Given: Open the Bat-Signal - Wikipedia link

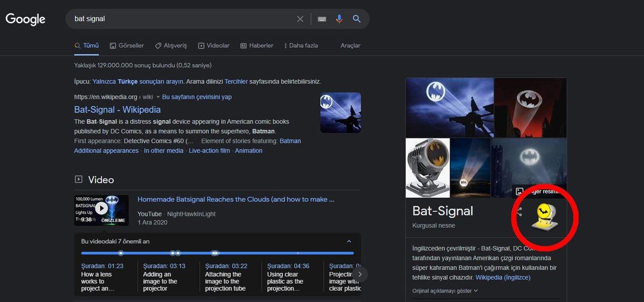Looking at the screenshot, I should (x=117, y=110).
